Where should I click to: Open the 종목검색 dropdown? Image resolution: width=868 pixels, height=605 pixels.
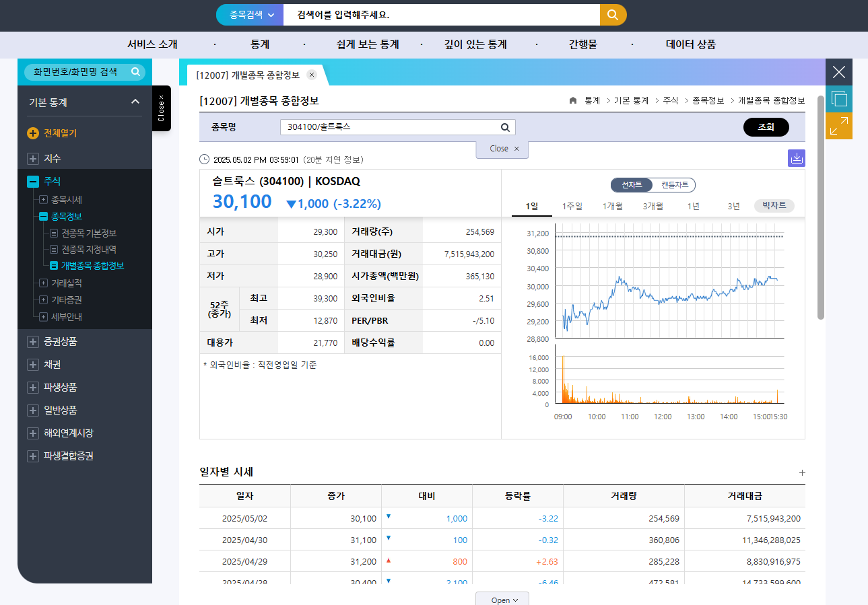[x=248, y=14]
